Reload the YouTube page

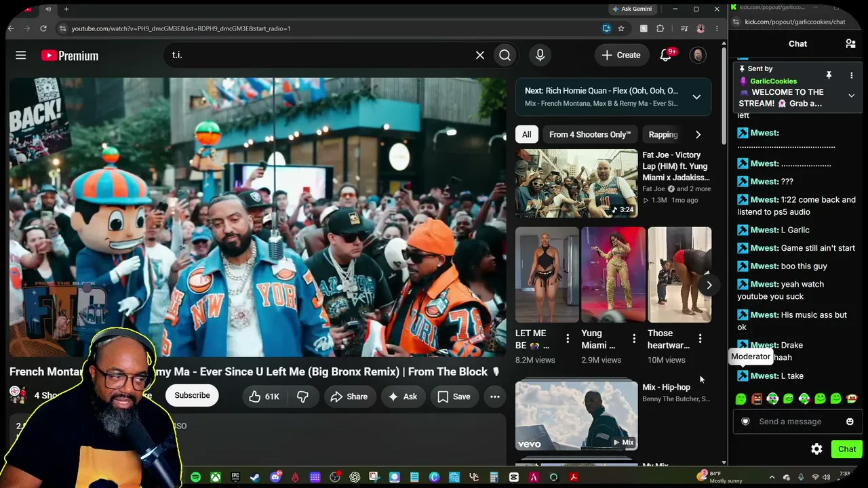pyautogui.click(x=43, y=28)
